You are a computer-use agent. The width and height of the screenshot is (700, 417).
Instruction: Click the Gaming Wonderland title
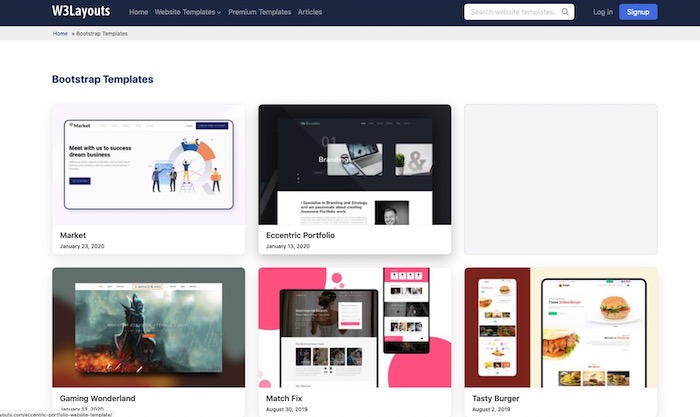[97, 398]
